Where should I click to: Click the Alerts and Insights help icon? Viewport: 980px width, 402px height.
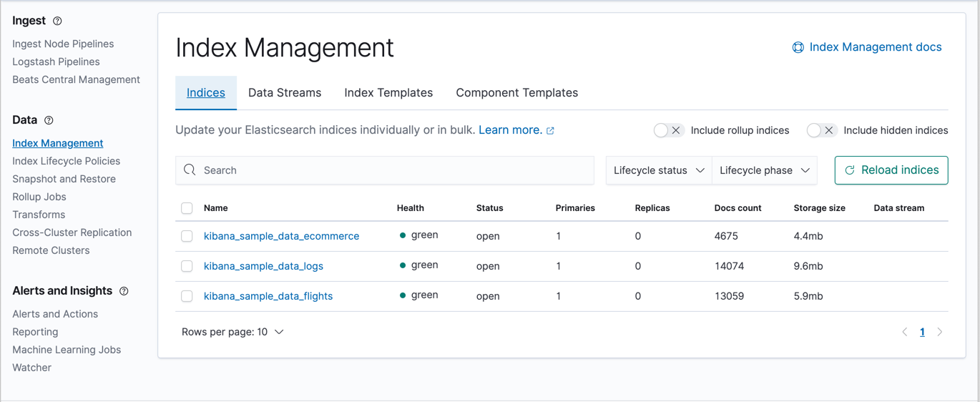[124, 291]
